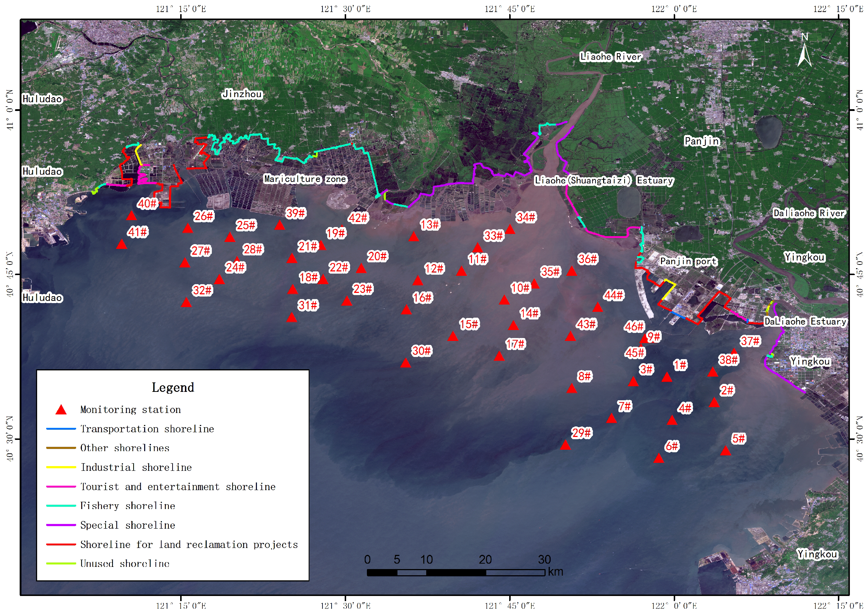This screenshot has width=867, height=616.
Task: Click the station 36# triangle marker
Action: point(571,271)
